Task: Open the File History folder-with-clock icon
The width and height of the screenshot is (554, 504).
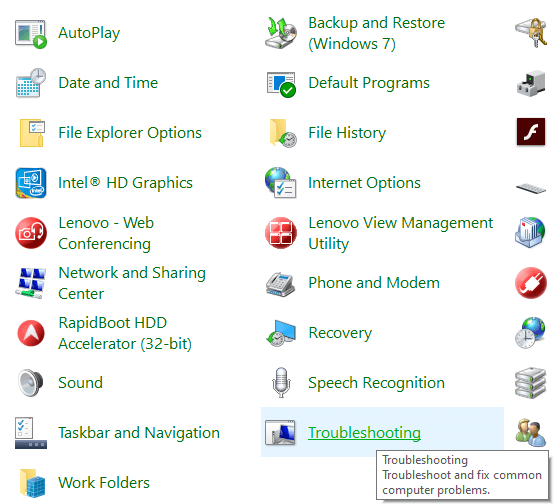Action: (x=283, y=133)
